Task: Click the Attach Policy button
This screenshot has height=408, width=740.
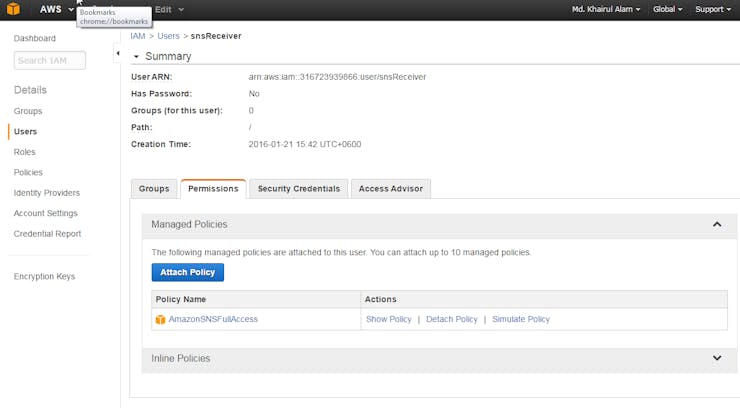Action: tap(187, 272)
